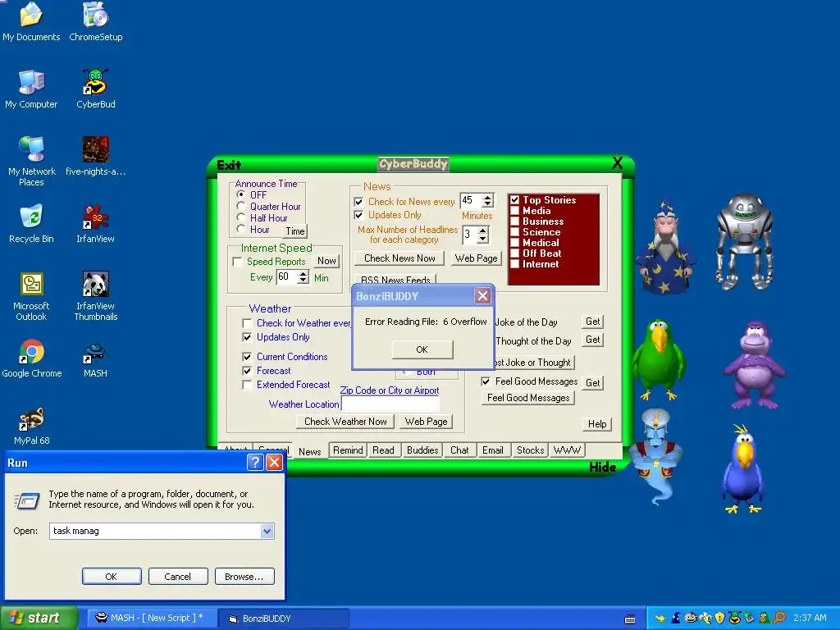The width and height of the screenshot is (840, 630).
Task: Click the green parrot buddy character
Action: pos(658,359)
